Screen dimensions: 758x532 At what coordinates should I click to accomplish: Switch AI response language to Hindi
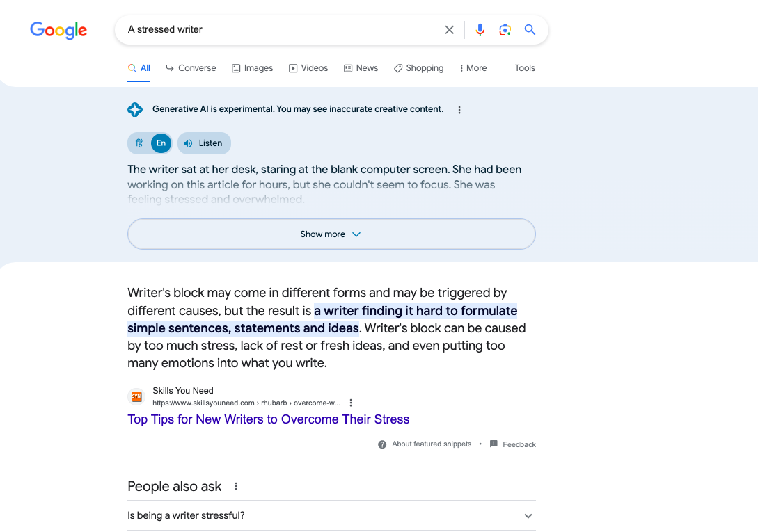tap(139, 143)
